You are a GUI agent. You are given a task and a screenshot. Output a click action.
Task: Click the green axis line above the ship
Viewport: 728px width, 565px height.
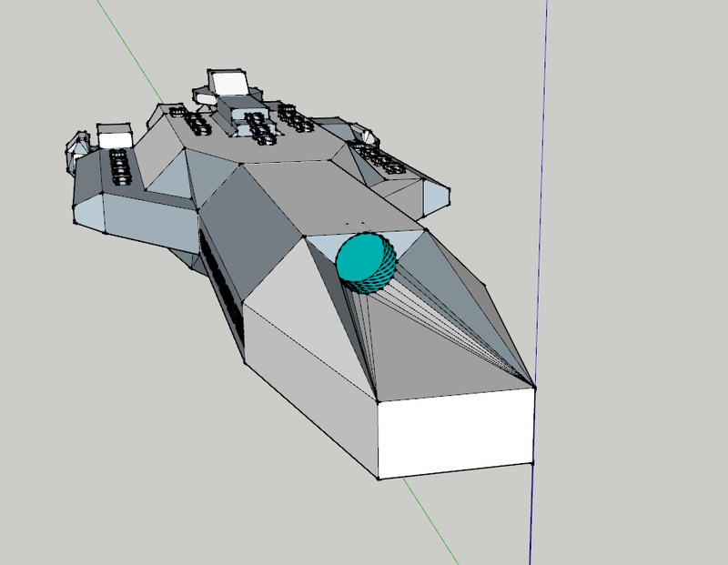[x=130, y=52]
